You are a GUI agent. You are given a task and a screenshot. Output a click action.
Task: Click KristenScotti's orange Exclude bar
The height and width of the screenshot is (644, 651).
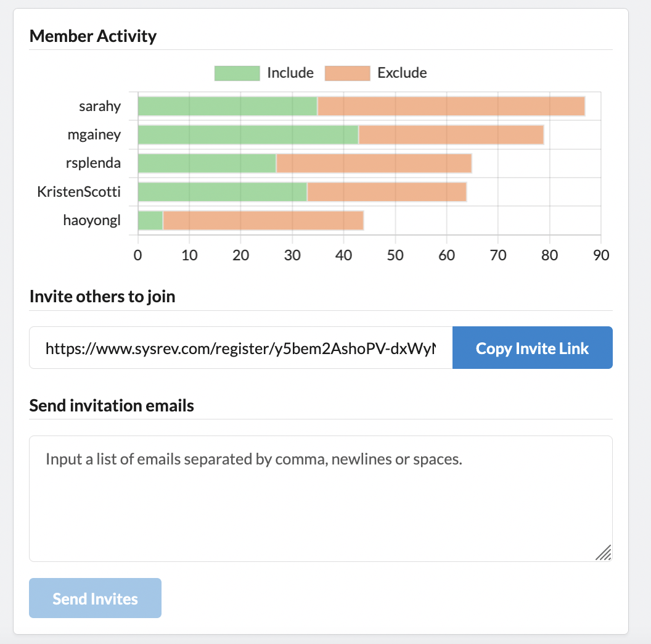click(387, 192)
